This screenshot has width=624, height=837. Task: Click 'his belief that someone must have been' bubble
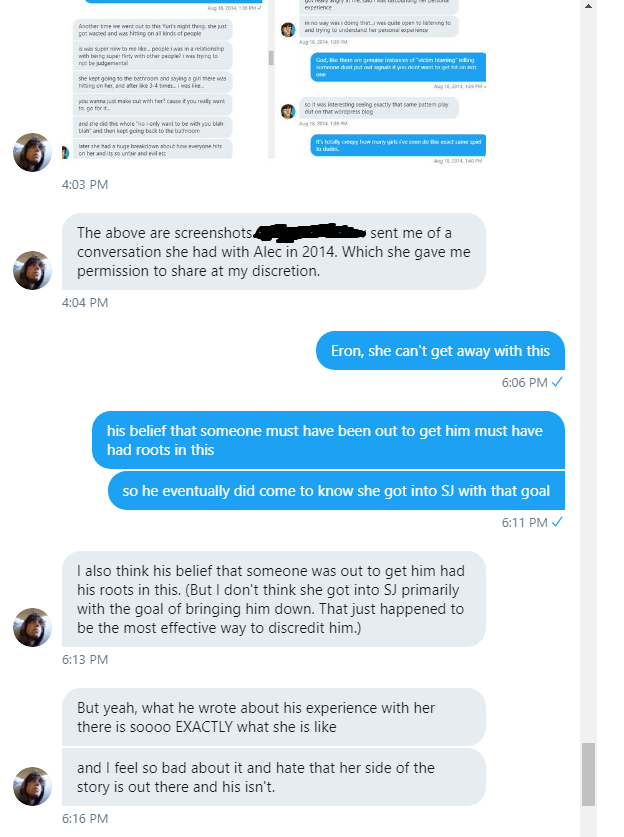tap(328, 440)
